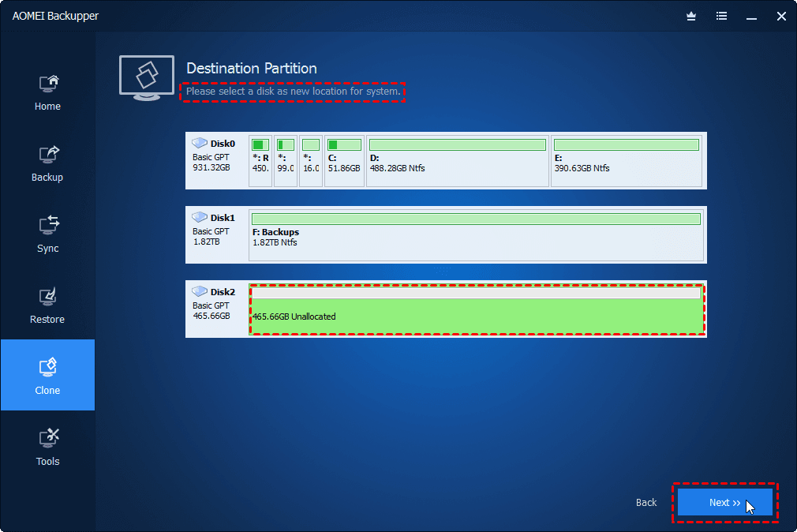Go back with the Back link
This screenshot has height=532, width=797.
[x=645, y=502]
